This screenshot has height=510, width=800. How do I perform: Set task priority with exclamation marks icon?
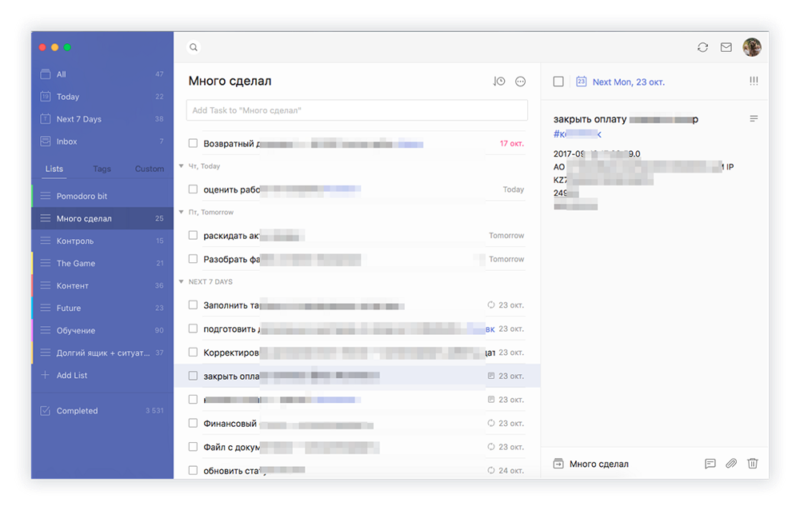(754, 81)
